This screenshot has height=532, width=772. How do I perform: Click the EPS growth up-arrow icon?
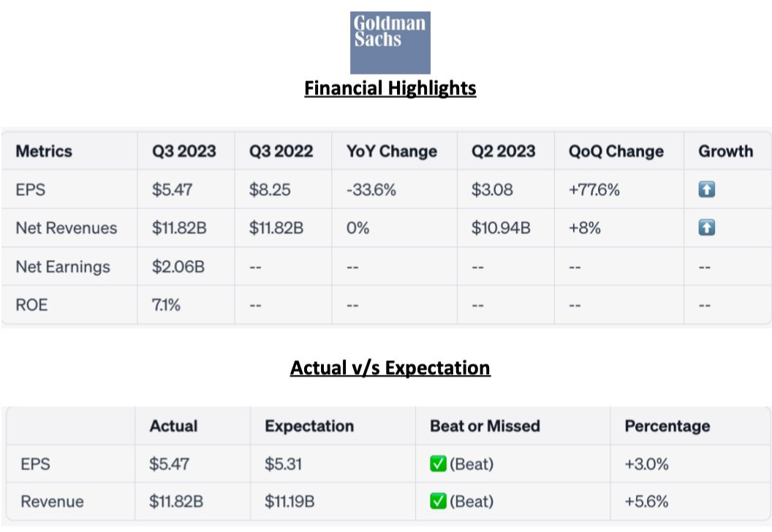click(x=706, y=190)
